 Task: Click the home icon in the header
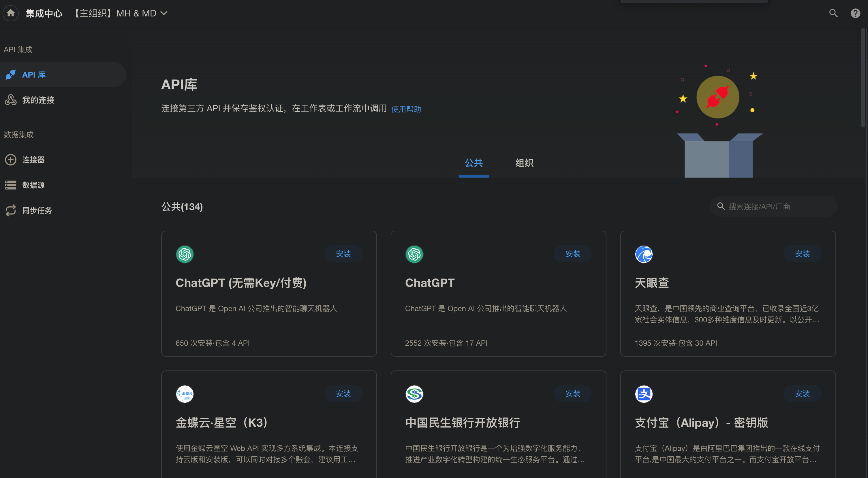click(11, 13)
